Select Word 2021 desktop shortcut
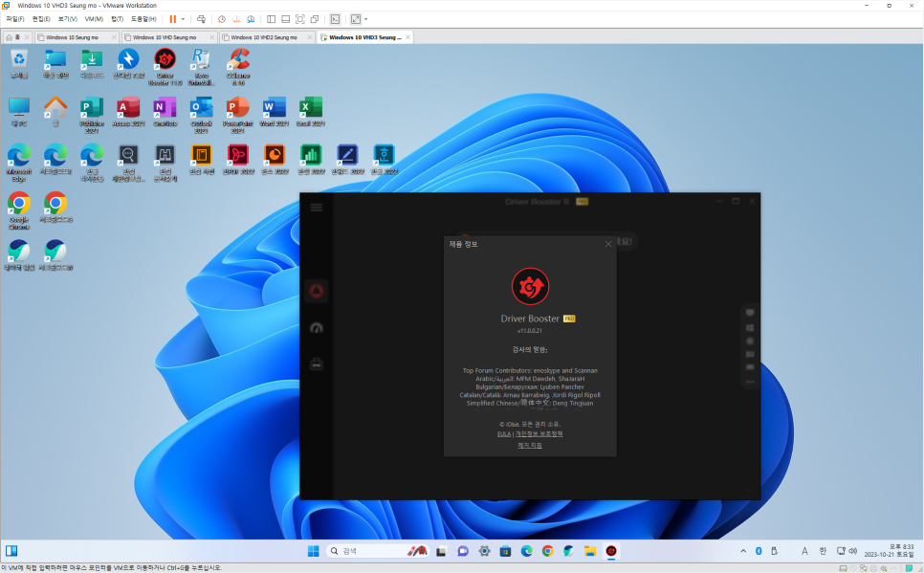 [x=275, y=112]
